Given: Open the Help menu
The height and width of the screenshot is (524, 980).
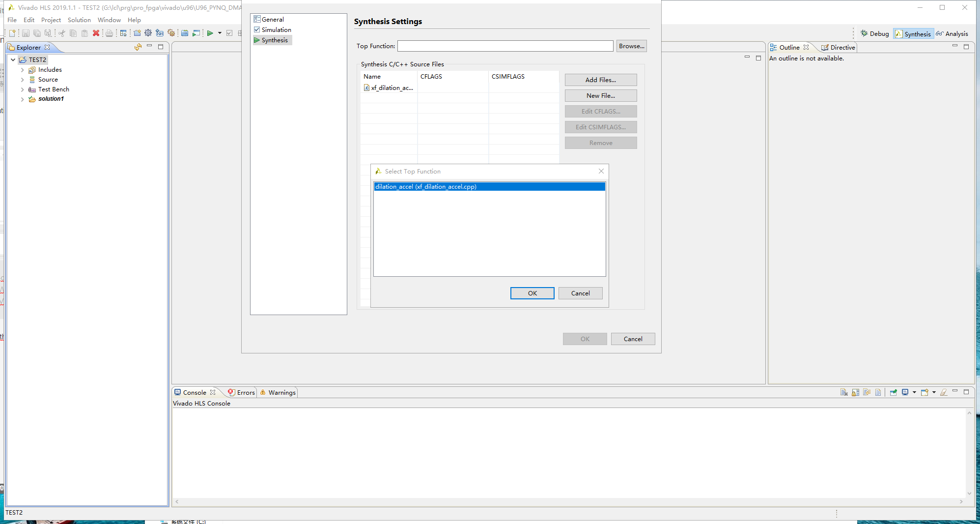Looking at the screenshot, I should pos(134,20).
